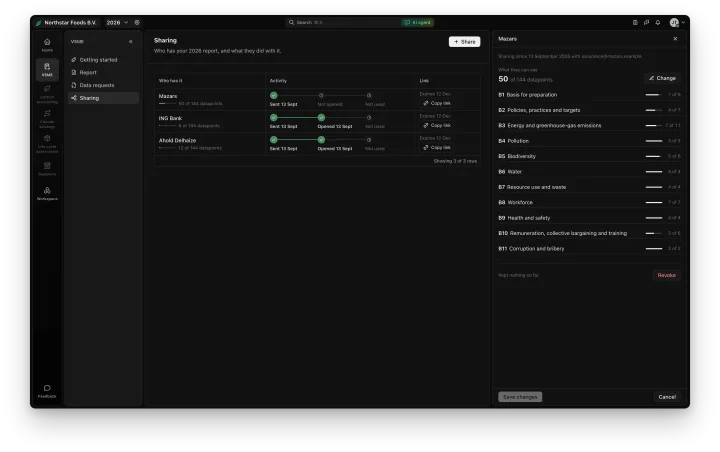The width and height of the screenshot is (720, 452).
Task: Open Life cycle assessment in the left rail
Action: pyautogui.click(x=47, y=144)
